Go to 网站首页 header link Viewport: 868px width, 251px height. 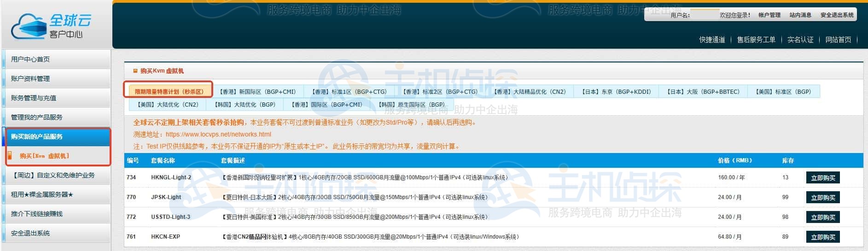pyautogui.click(x=838, y=40)
